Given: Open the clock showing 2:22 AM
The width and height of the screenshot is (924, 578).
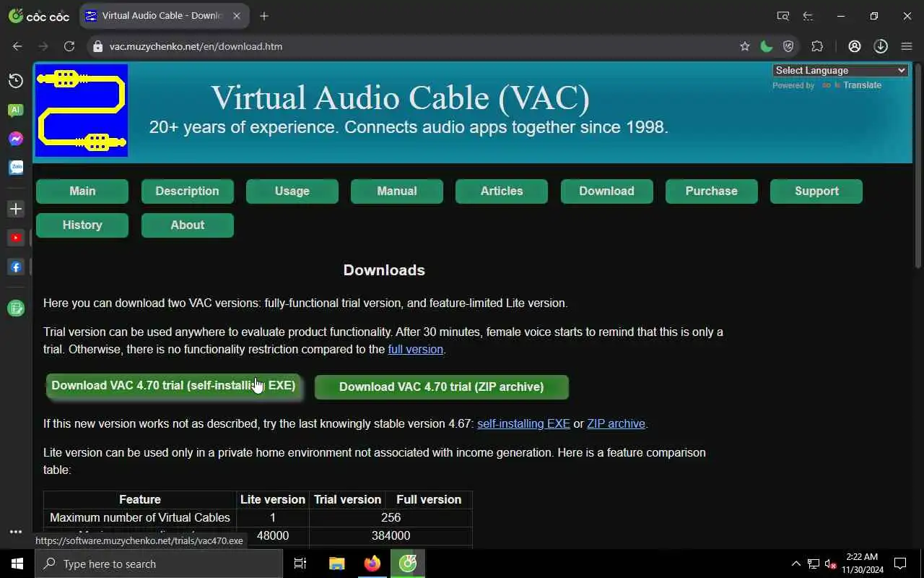Looking at the screenshot, I should pos(862,564).
